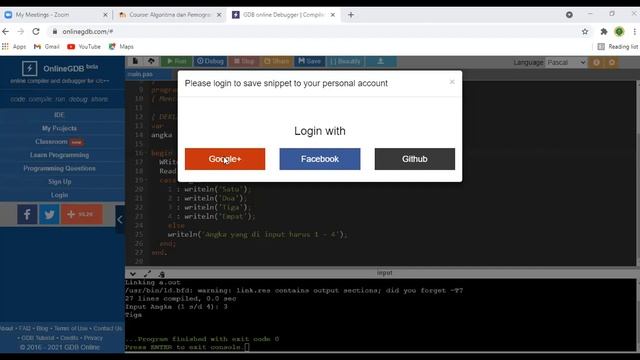Click the 'code. compile. run. debug. share.' tagline
This screenshot has width=640, height=360.
[59, 99]
